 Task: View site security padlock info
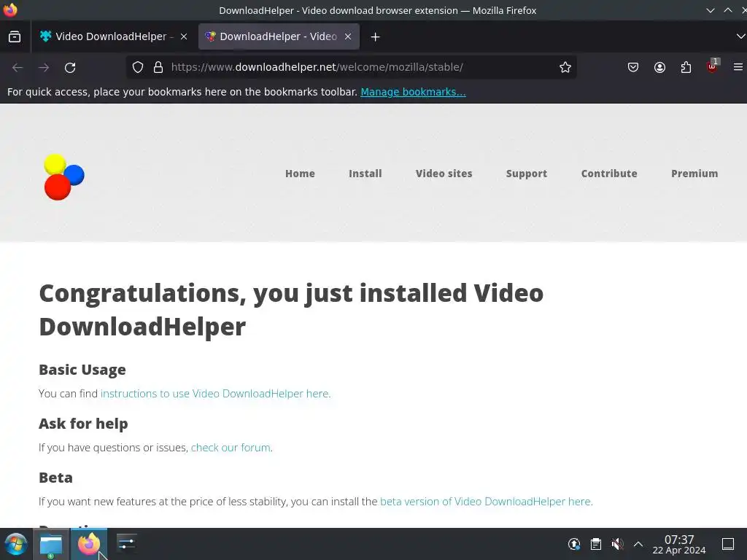[x=158, y=67]
